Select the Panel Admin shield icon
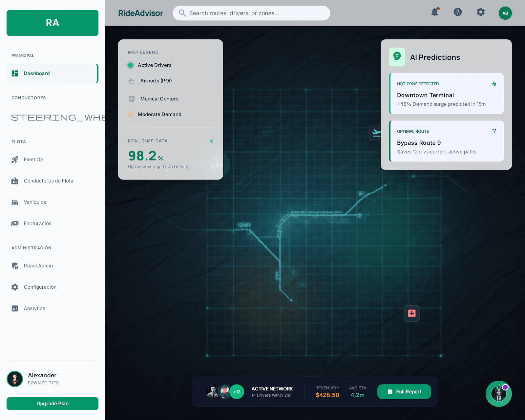The width and height of the screenshot is (525, 420). [x=14, y=266]
